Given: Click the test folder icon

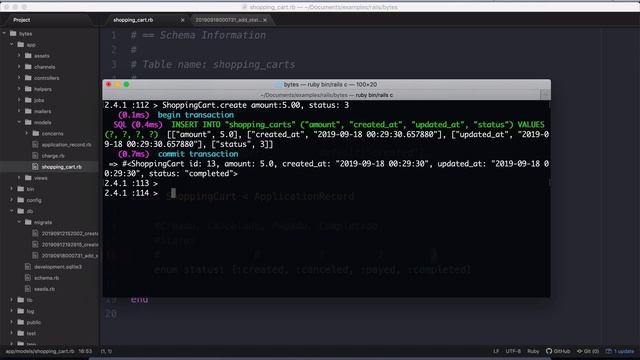Looking at the screenshot, I should [x=21, y=333].
